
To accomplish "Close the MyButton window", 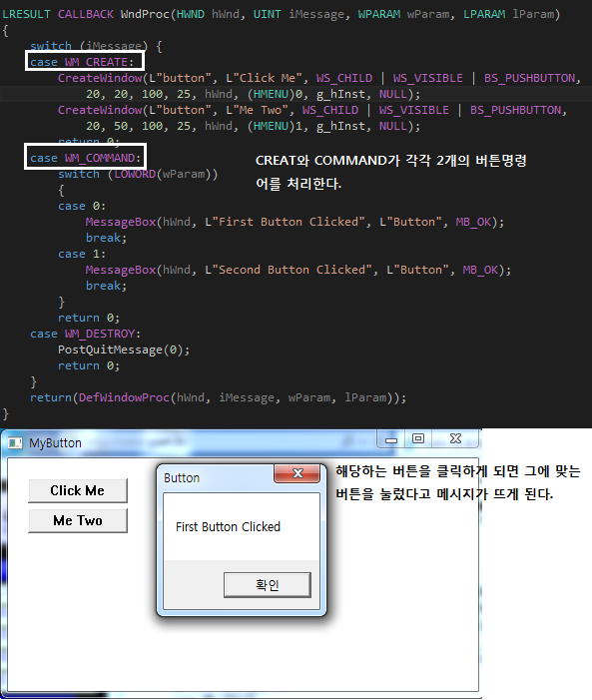I will (455, 438).
